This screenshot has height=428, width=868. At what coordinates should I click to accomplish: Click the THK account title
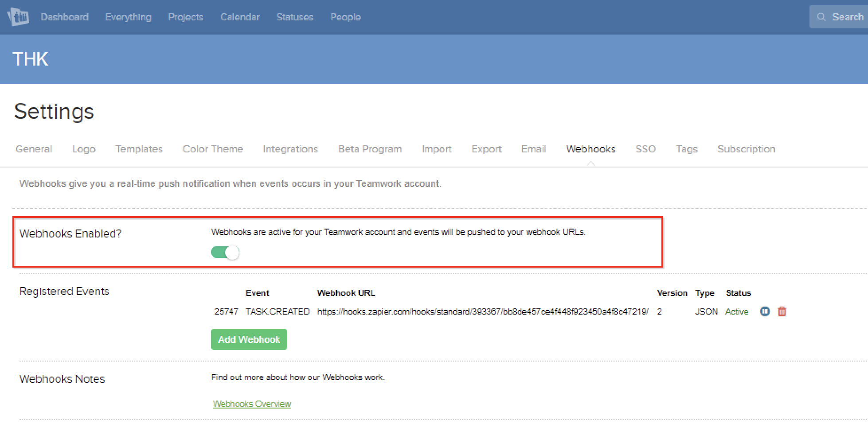30,59
